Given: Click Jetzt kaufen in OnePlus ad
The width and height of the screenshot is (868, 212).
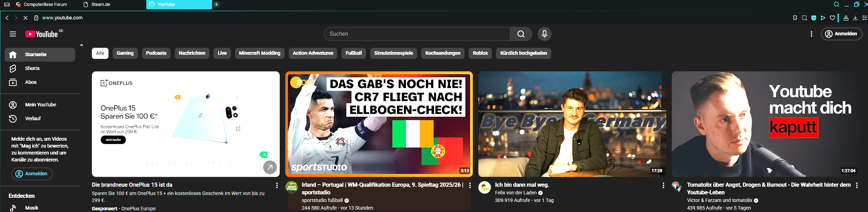Looking at the screenshot, I should tap(113, 140).
